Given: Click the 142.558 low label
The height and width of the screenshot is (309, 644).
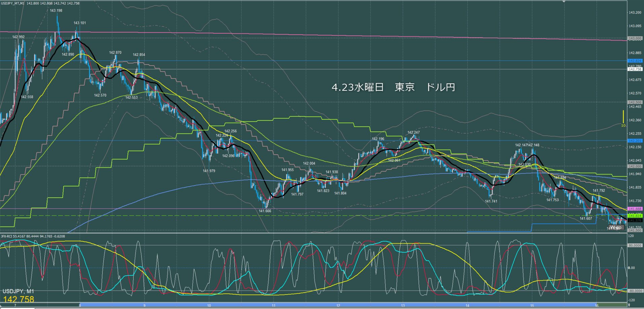Looking at the screenshot, I should coord(27,97).
